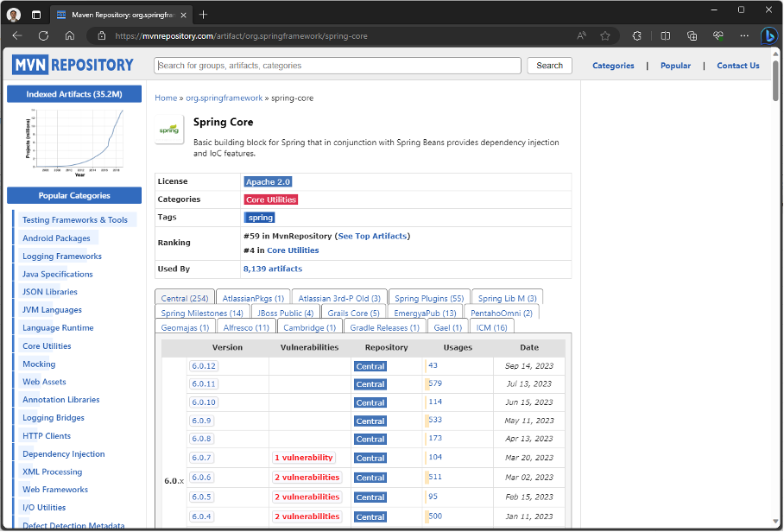View 1 vulnerability for 6.0.7
The image size is (784, 532).
(304, 458)
